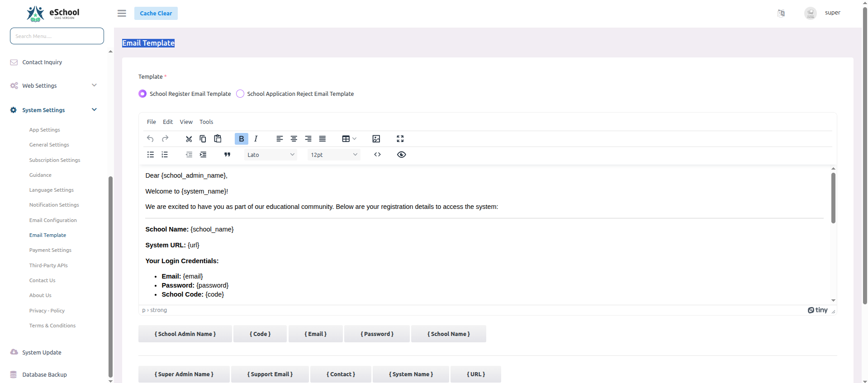Toggle fullscreen mode in the editor
This screenshot has width=868, height=383.
coord(400,139)
